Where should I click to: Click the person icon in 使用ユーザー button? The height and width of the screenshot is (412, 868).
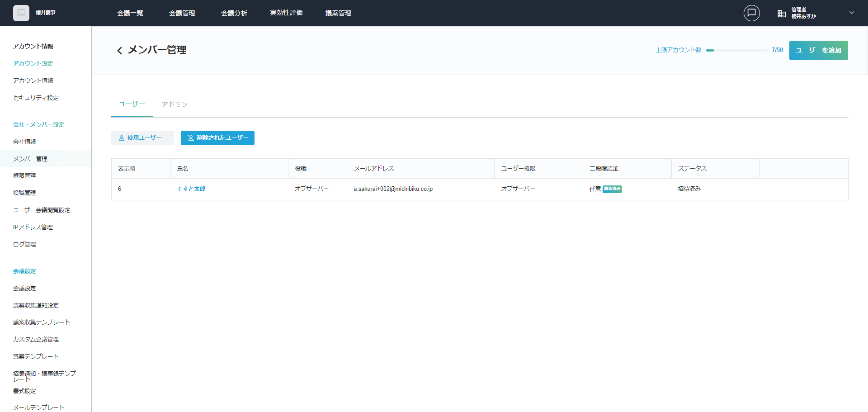(x=122, y=138)
